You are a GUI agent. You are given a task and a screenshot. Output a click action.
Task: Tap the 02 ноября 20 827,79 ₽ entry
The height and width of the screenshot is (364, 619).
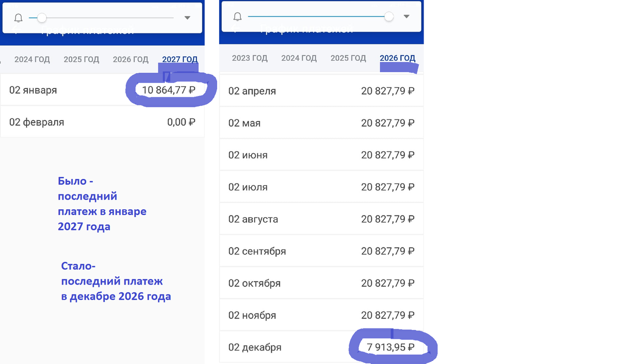[321, 315]
